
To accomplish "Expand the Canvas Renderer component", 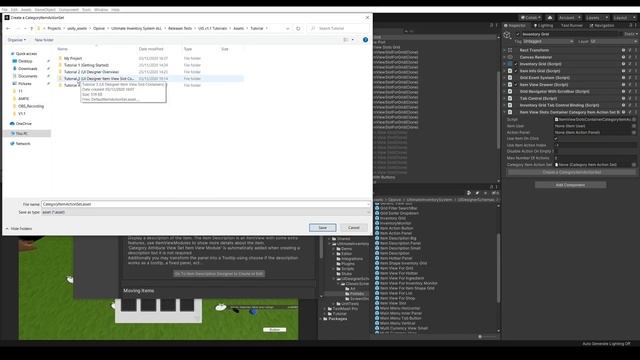I will click(504, 57).
